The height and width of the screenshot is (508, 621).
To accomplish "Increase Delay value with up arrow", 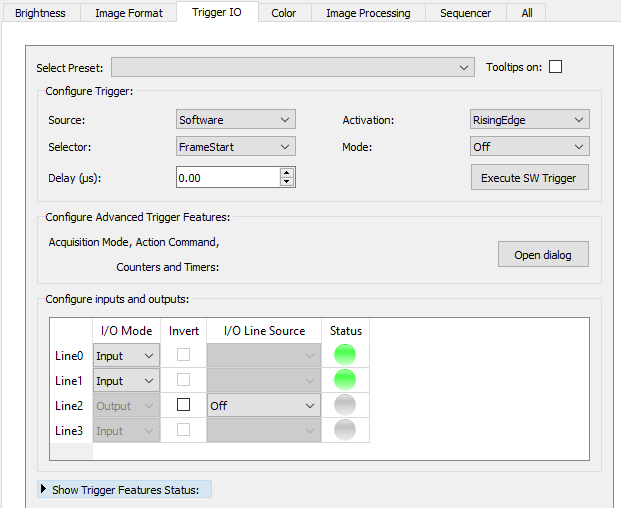I will [287, 172].
